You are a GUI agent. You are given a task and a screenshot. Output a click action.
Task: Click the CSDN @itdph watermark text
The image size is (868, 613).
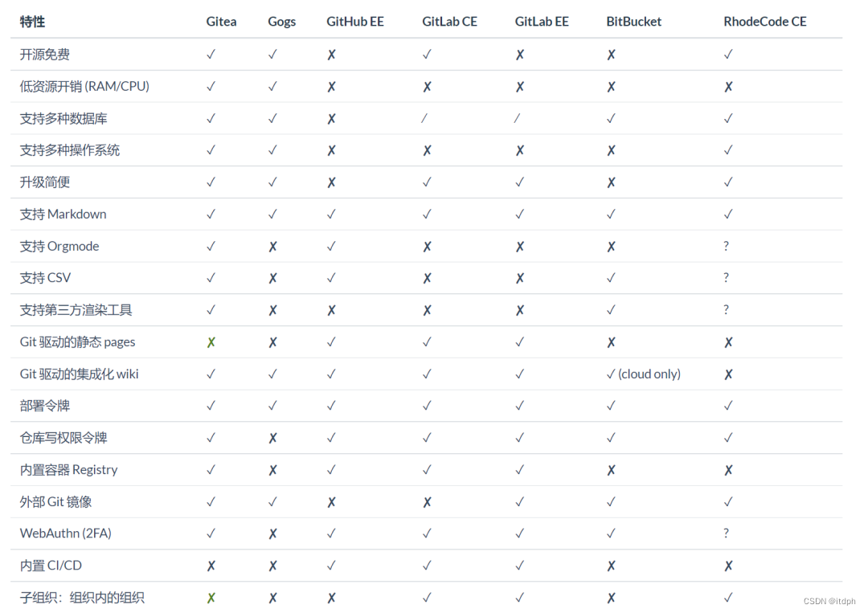tap(829, 602)
